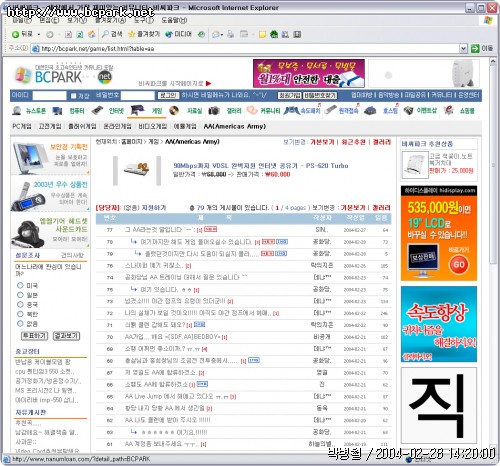
Task: Open the Favorites (즐겨찾기) star button
Action: 144,34
